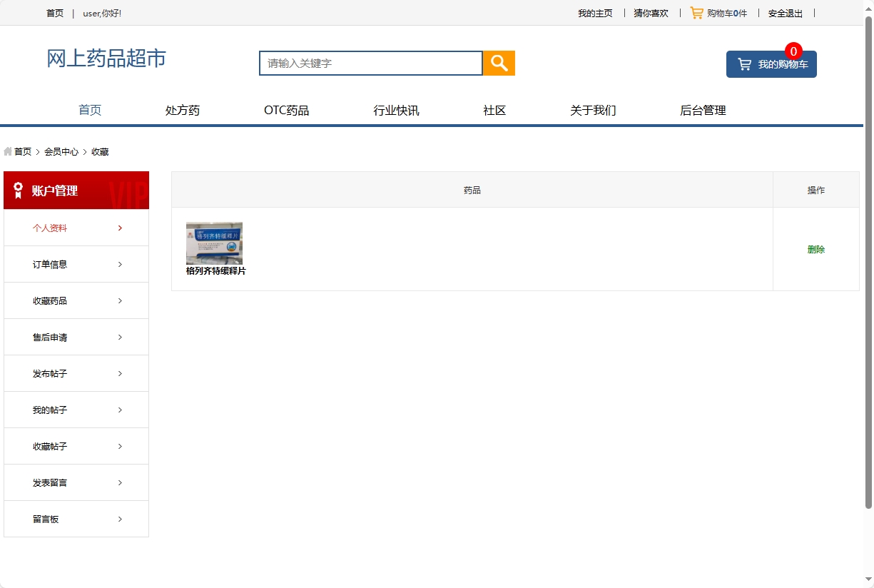This screenshot has height=588, width=874.
Task: Click the membership badge icon beside 账户管理
Action: pos(18,190)
